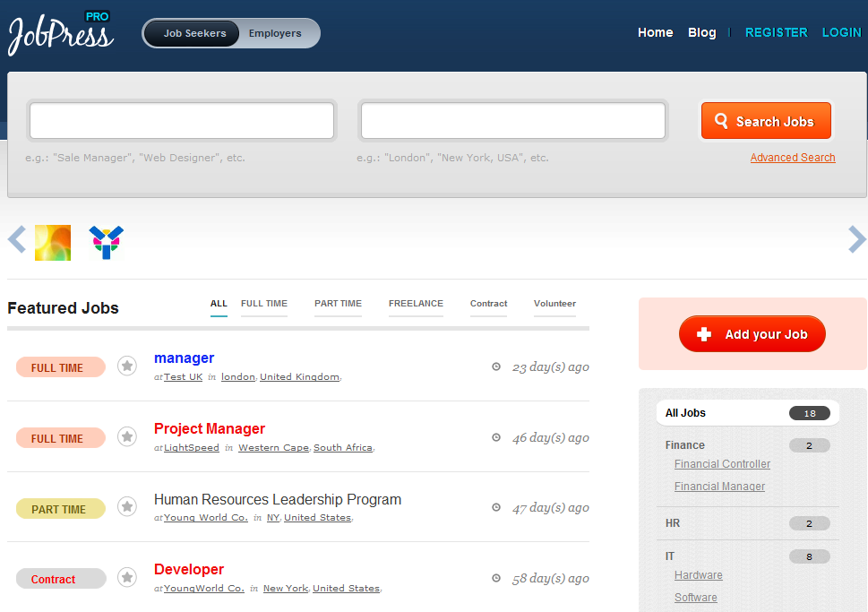Switch to Job Seekers mode
Image resolution: width=868 pixels, height=612 pixels.
[x=192, y=33]
